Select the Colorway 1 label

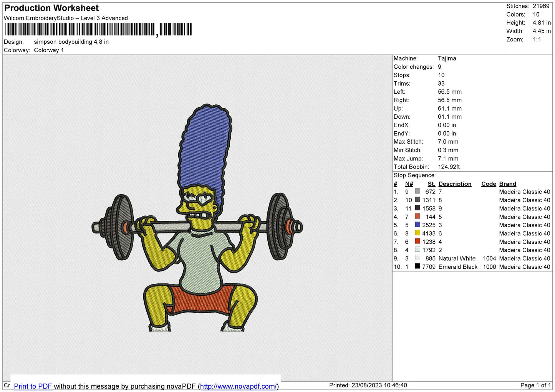pyautogui.click(x=49, y=50)
